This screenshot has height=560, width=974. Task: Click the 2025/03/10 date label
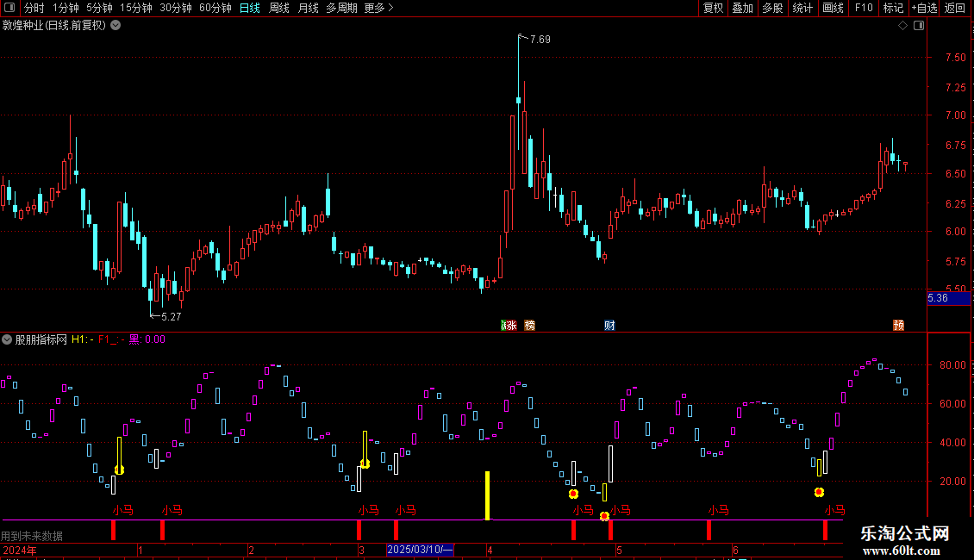(x=420, y=550)
